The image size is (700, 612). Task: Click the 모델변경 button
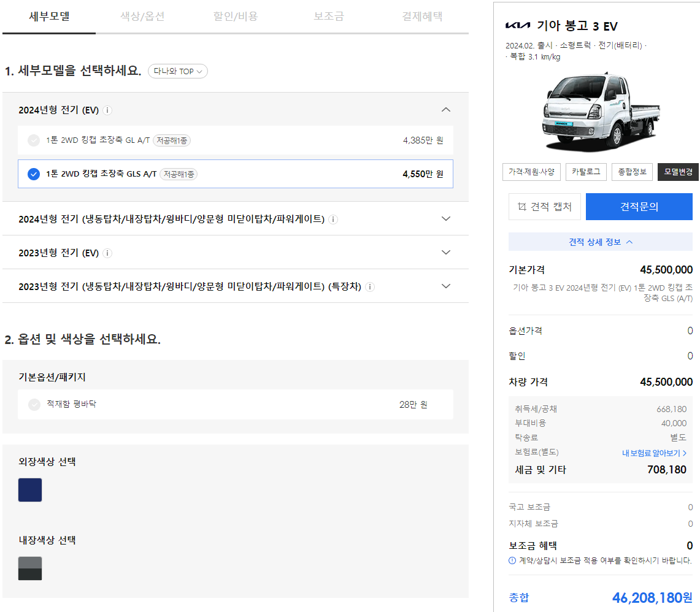tap(678, 172)
